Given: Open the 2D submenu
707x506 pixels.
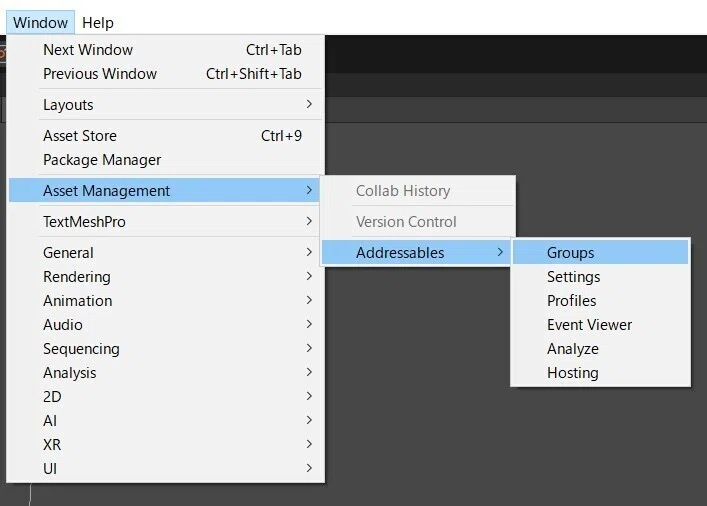Looking at the screenshot, I should tap(165, 396).
